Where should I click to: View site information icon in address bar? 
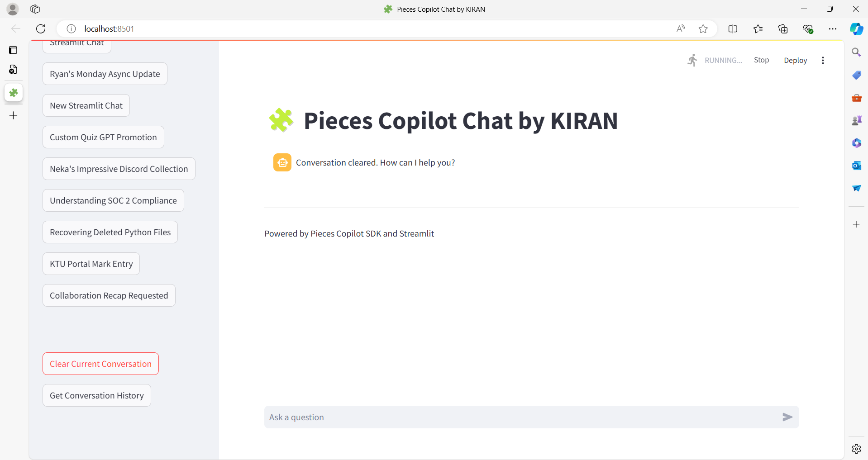(x=71, y=29)
